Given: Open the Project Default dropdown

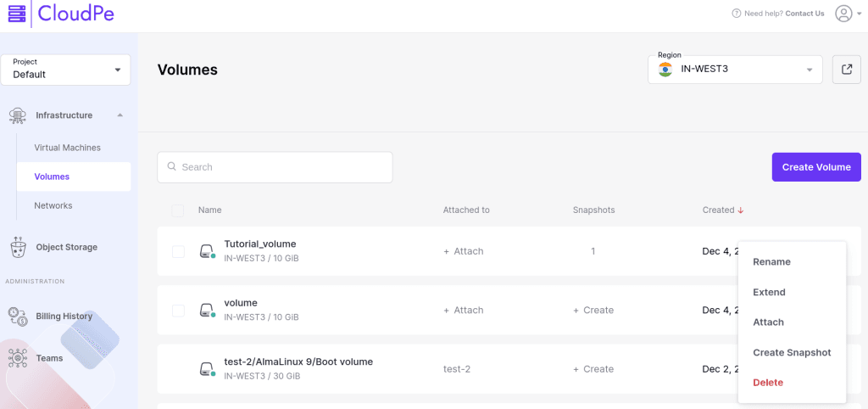Looking at the screenshot, I should [65, 70].
